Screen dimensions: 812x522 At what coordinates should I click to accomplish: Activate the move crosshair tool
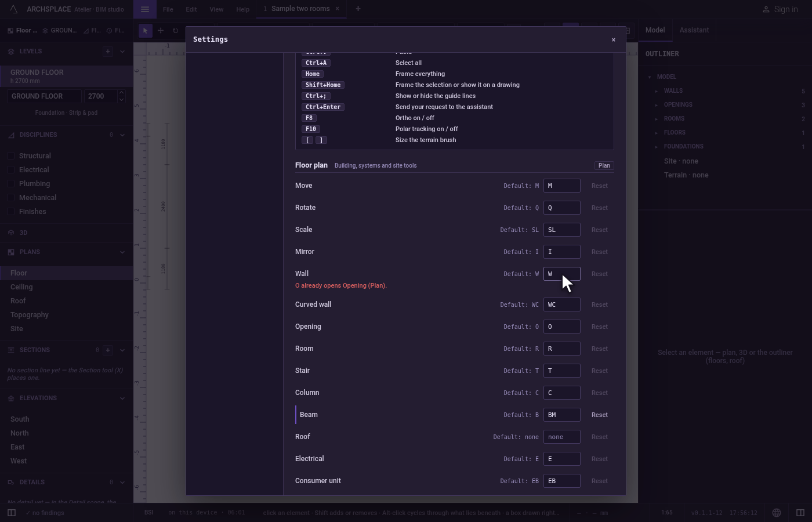[161, 31]
